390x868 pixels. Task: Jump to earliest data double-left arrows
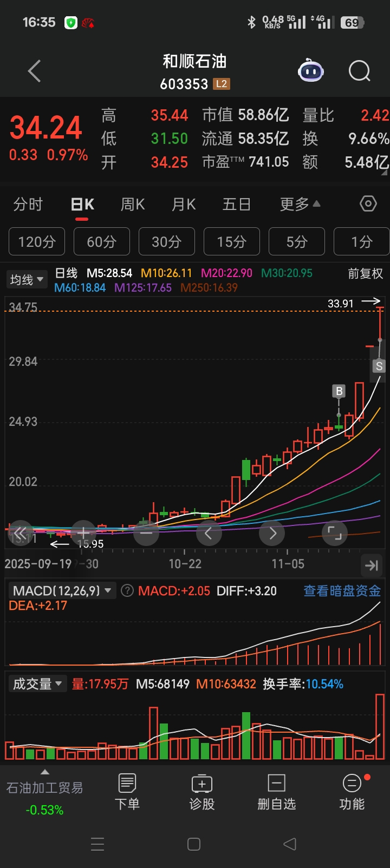click(x=21, y=534)
